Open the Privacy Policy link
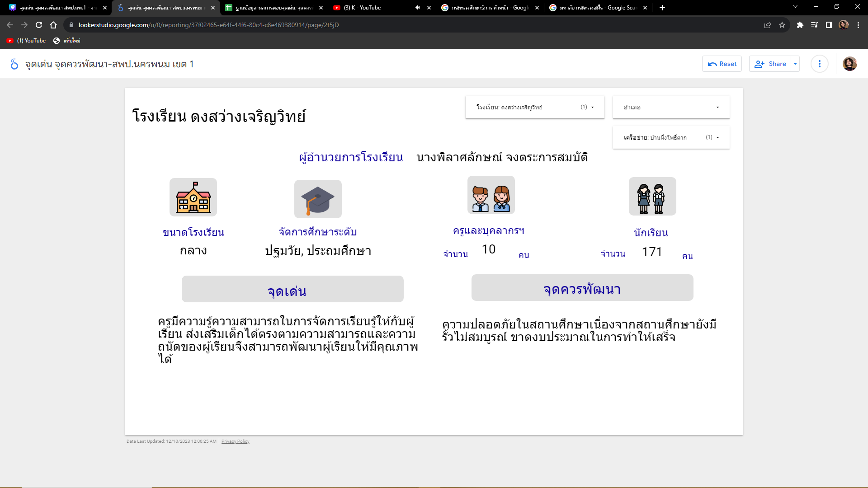Image resolution: width=868 pixels, height=488 pixels. [x=235, y=441]
